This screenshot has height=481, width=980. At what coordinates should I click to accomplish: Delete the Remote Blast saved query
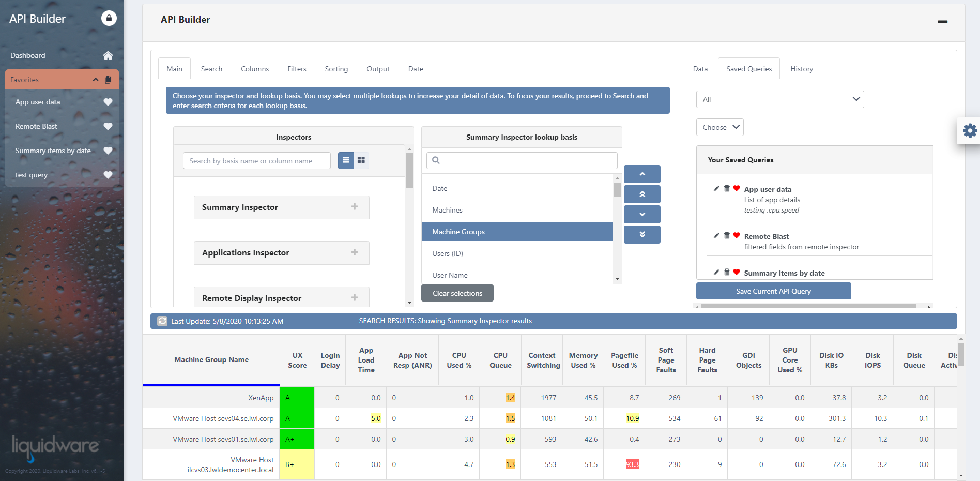[x=727, y=235]
